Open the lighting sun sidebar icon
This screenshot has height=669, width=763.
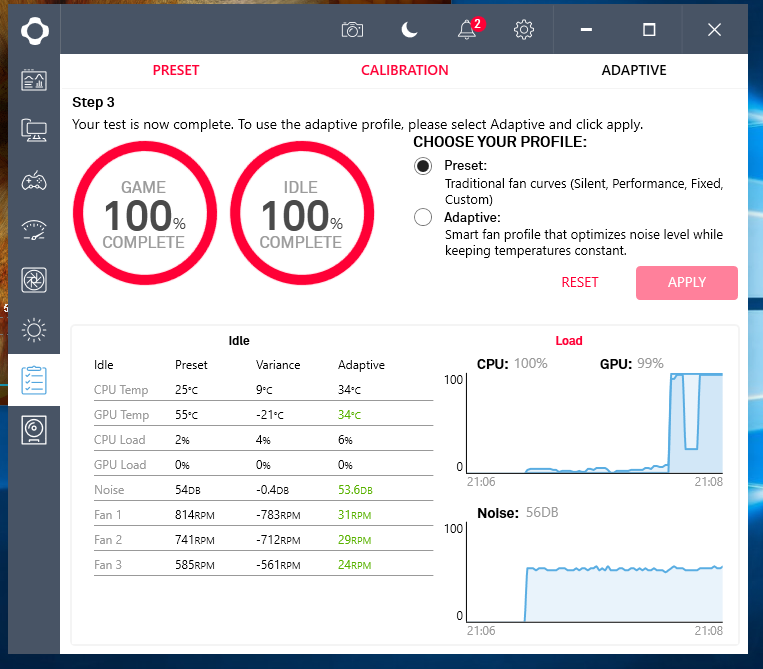tap(34, 329)
